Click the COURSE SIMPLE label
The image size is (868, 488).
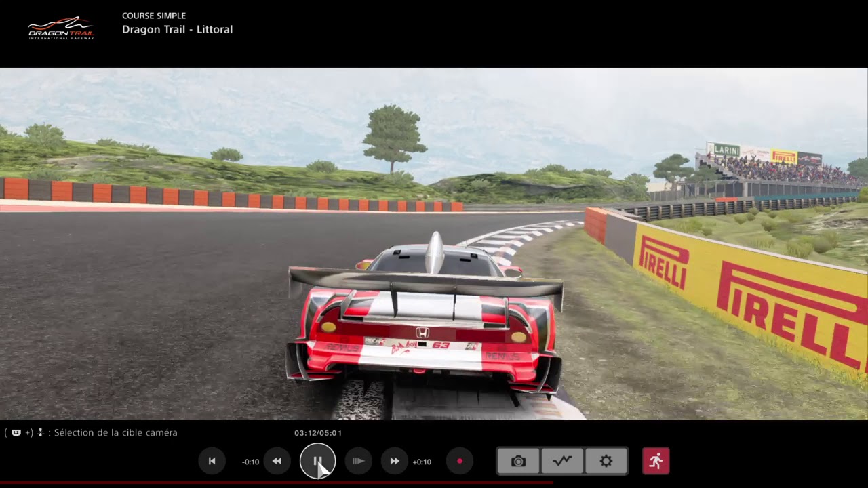click(x=154, y=16)
